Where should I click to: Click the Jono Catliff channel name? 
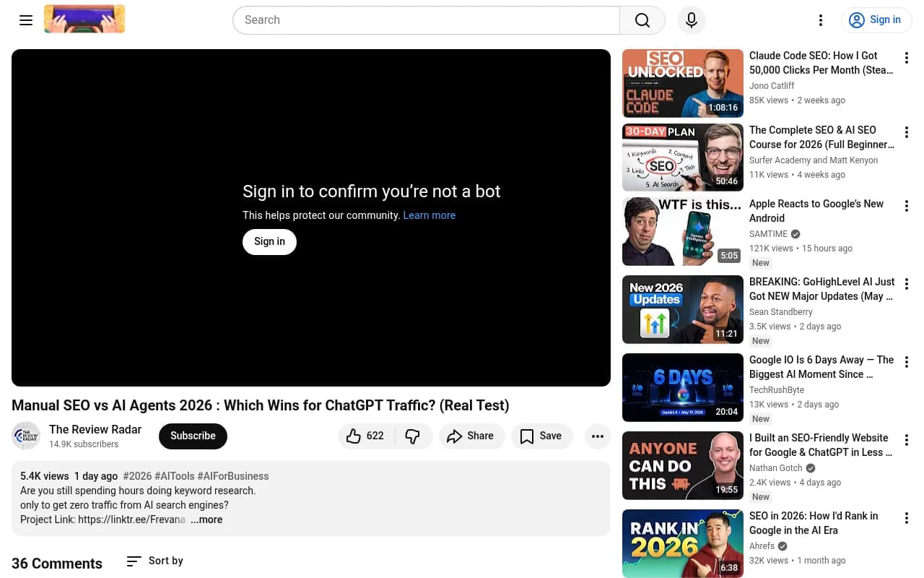point(772,86)
